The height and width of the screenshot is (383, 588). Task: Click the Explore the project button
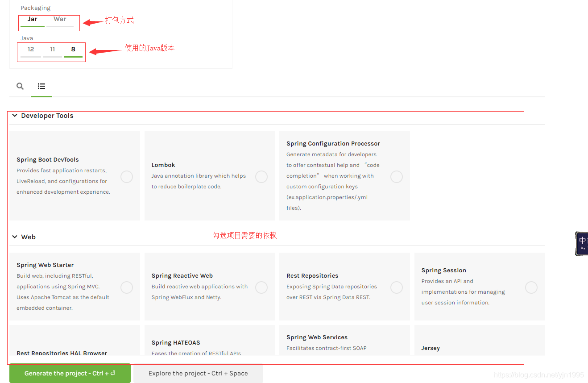click(x=198, y=373)
